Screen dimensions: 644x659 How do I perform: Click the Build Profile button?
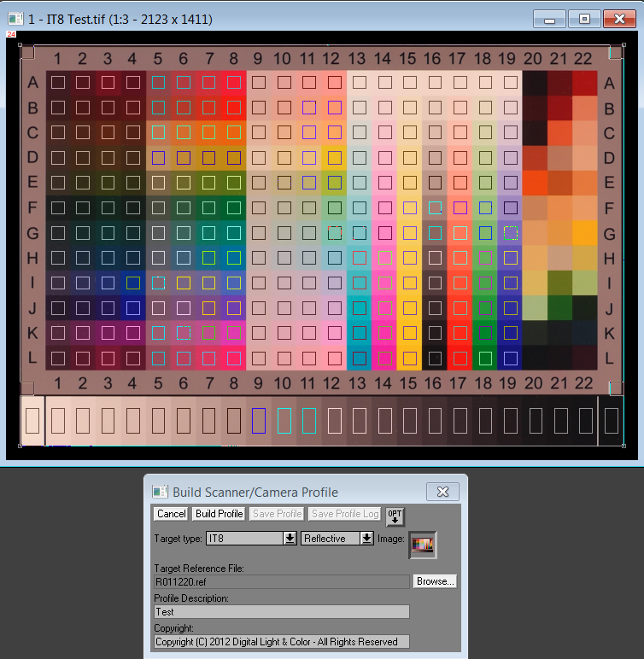coord(220,514)
